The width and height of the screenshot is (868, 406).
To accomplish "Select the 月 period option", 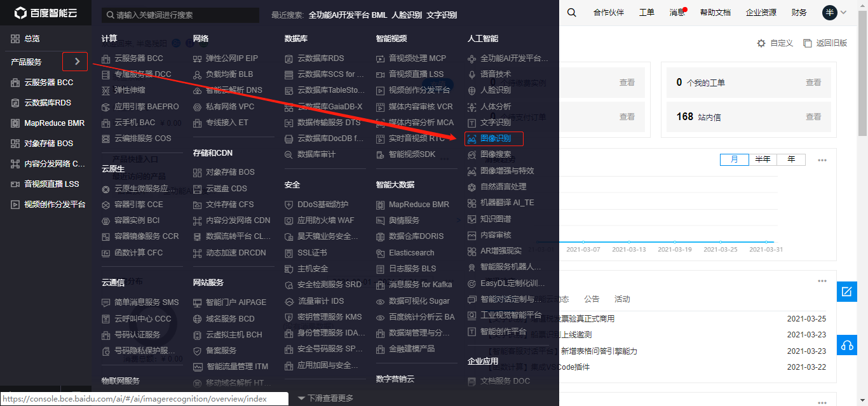I will coord(735,159).
